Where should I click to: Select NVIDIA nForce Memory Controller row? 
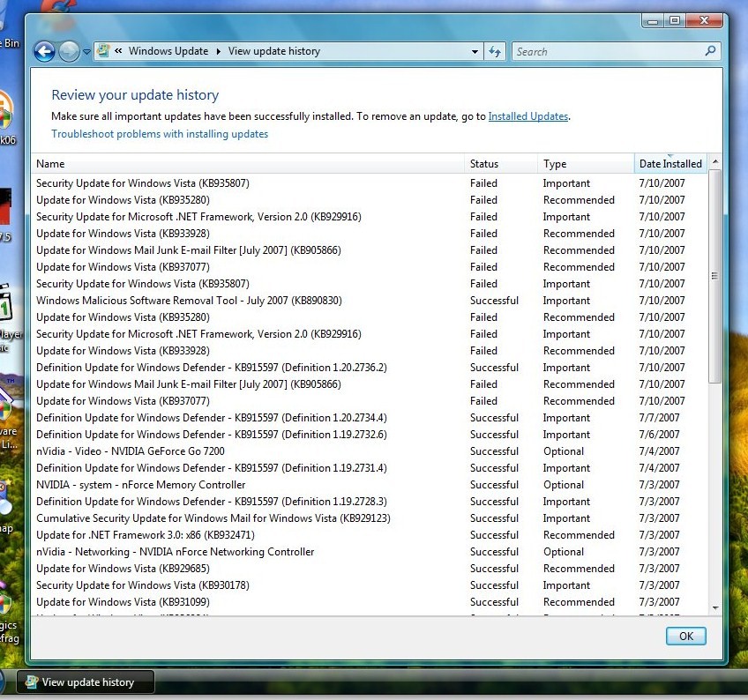[369, 485]
